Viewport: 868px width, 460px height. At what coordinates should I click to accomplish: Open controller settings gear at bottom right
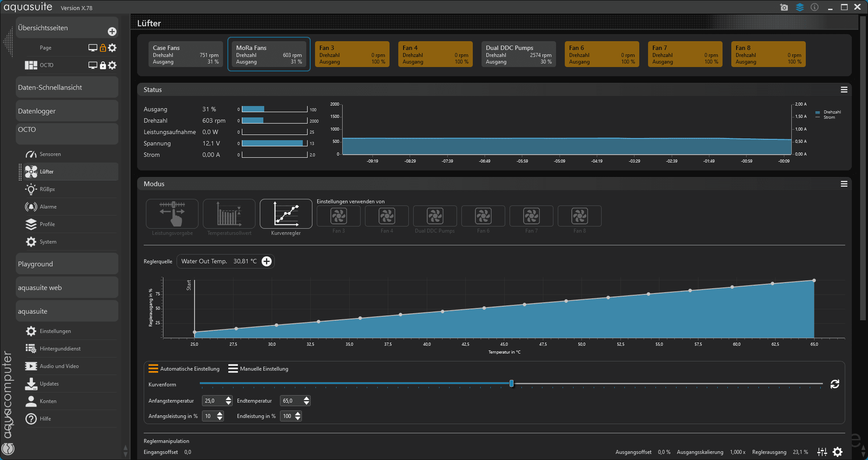pyautogui.click(x=838, y=452)
